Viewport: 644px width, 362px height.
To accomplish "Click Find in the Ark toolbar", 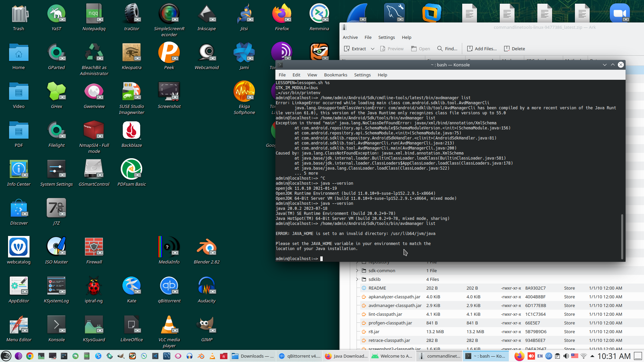I will click(447, 49).
